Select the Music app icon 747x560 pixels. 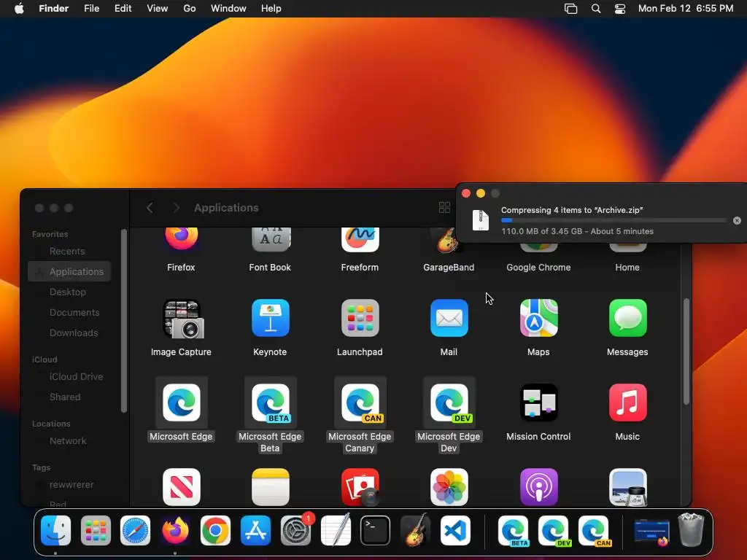pyautogui.click(x=628, y=402)
